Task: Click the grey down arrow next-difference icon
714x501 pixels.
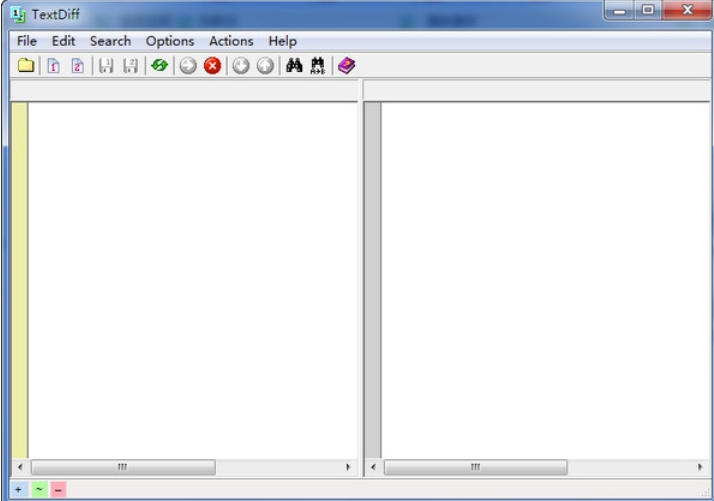Action: click(240, 66)
